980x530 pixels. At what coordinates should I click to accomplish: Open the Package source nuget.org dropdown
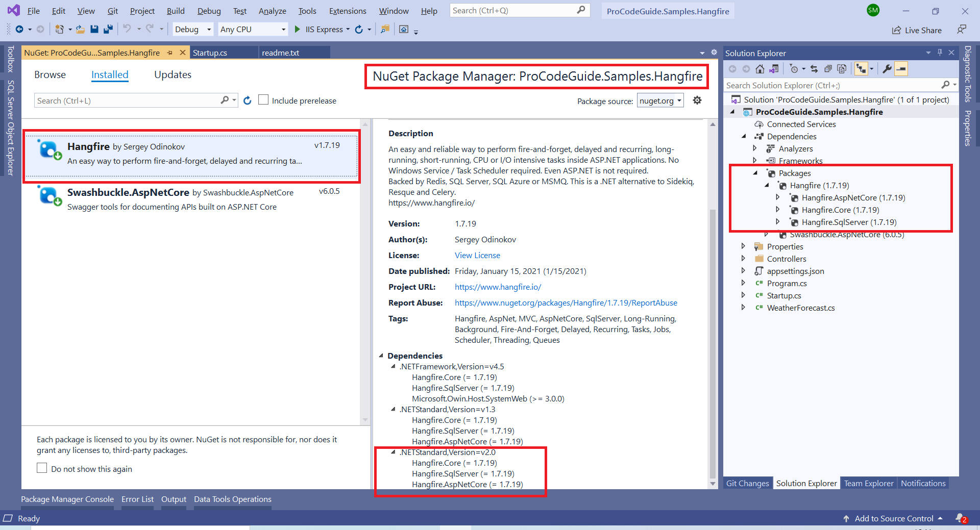pos(660,101)
